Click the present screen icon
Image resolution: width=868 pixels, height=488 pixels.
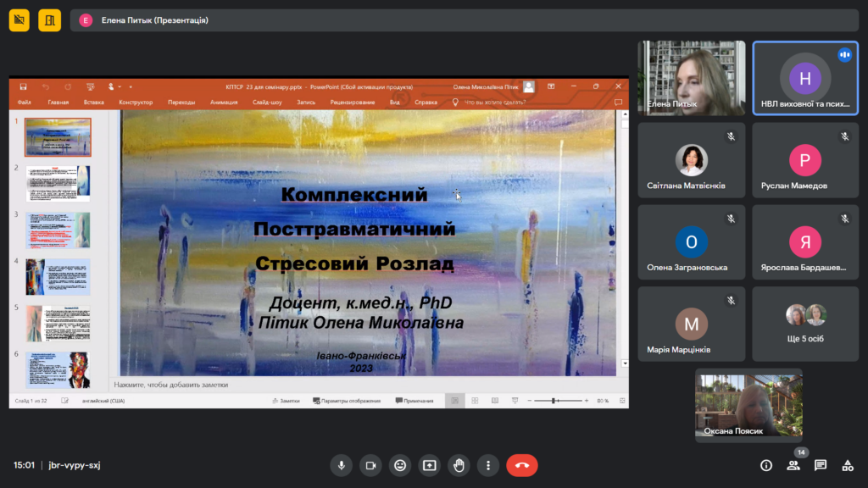430,465
